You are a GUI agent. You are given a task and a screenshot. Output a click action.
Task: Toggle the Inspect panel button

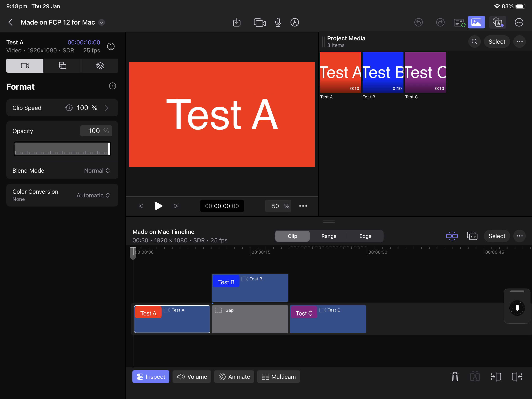(x=151, y=377)
